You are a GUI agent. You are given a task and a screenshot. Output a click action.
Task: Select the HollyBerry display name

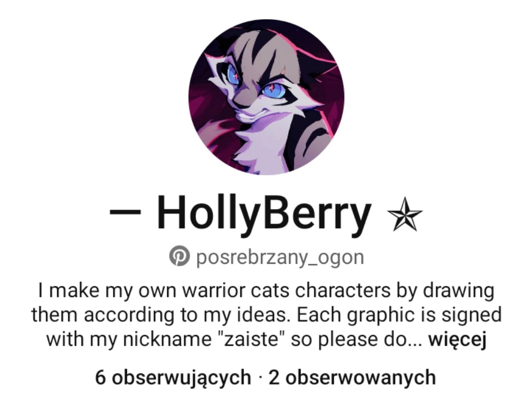(264, 214)
